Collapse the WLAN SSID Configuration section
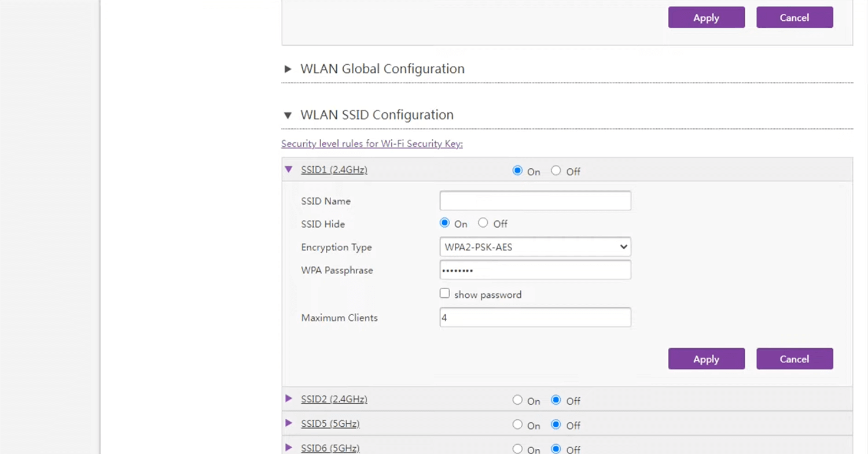The width and height of the screenshot is (868, 454). (x=288, y=116)
